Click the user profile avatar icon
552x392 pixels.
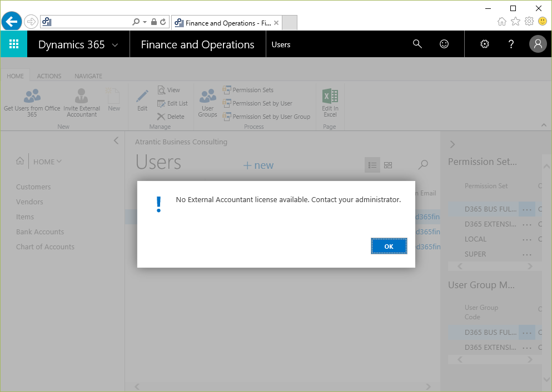[x=538, y=44]
